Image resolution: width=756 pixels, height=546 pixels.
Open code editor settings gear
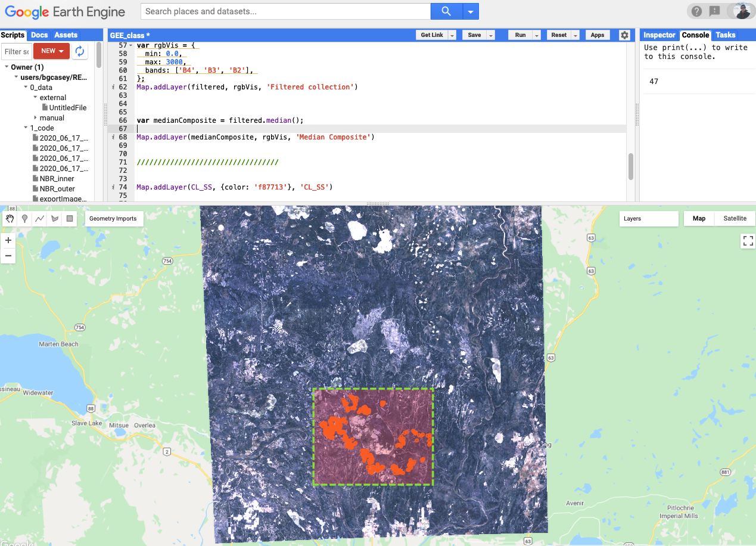(624, 35)
